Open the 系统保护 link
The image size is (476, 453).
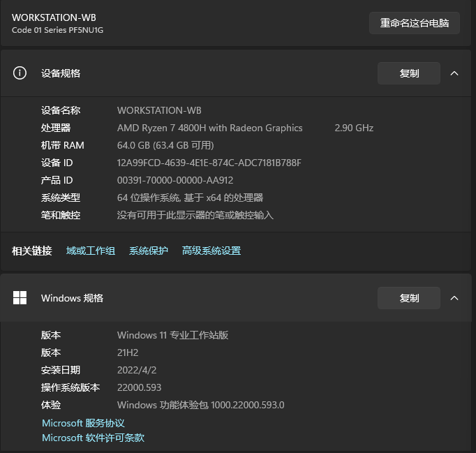149,251
